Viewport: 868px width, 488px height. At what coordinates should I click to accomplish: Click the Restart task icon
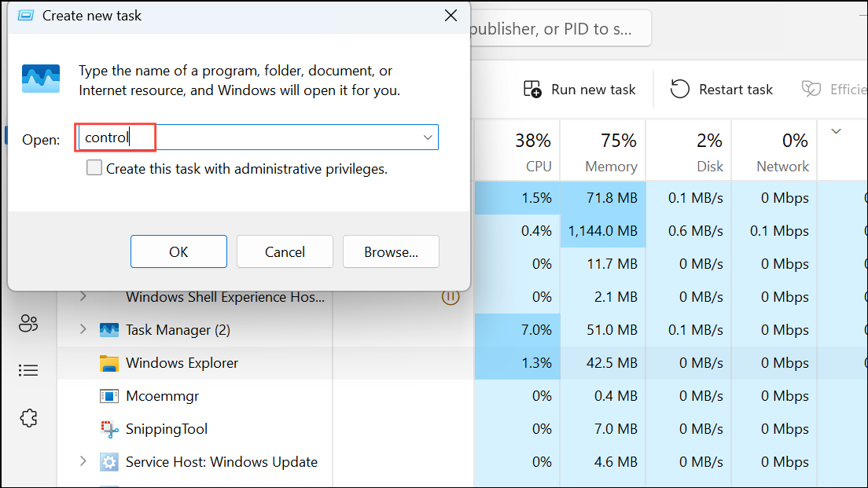point(679,90)
